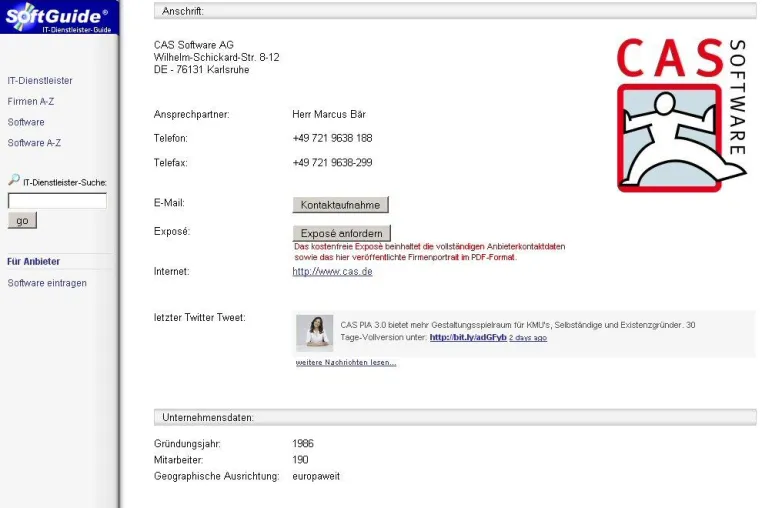Click the 2 days ago tweet timestamp
Image resolution: width=762 pixels, height=508 pixels.
pos(528,338)
